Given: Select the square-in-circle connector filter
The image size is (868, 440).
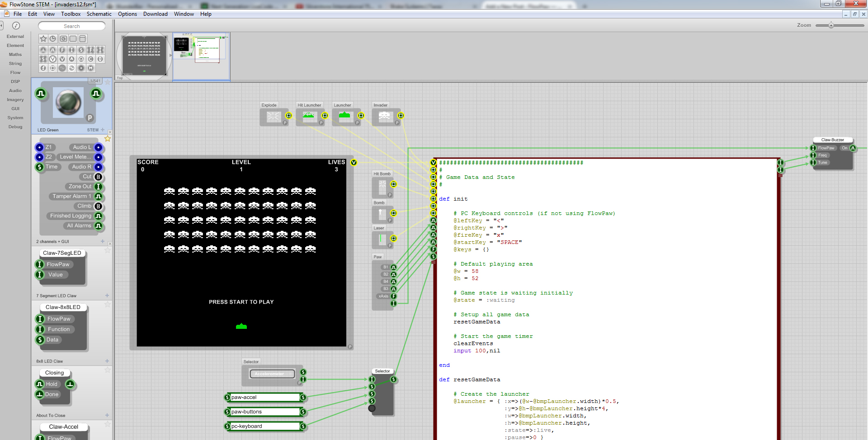Looking at the screenshot, I should pyautogui.click(x=53, y=68).
